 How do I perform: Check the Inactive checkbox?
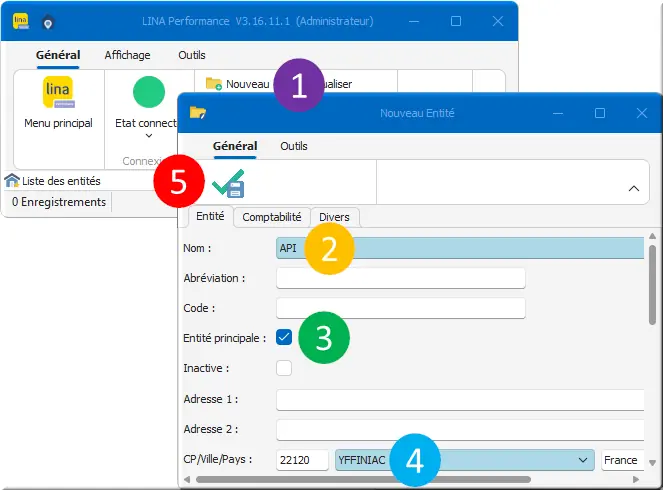click(284, 367)
